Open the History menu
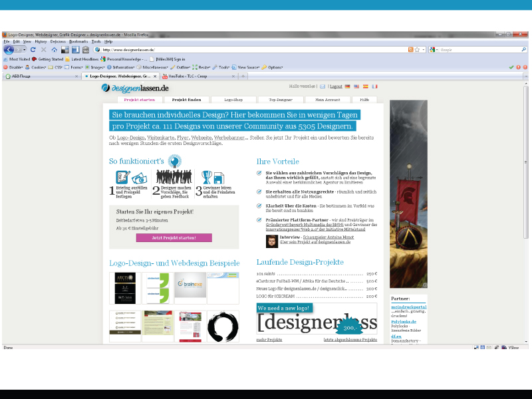 [41, 41]
